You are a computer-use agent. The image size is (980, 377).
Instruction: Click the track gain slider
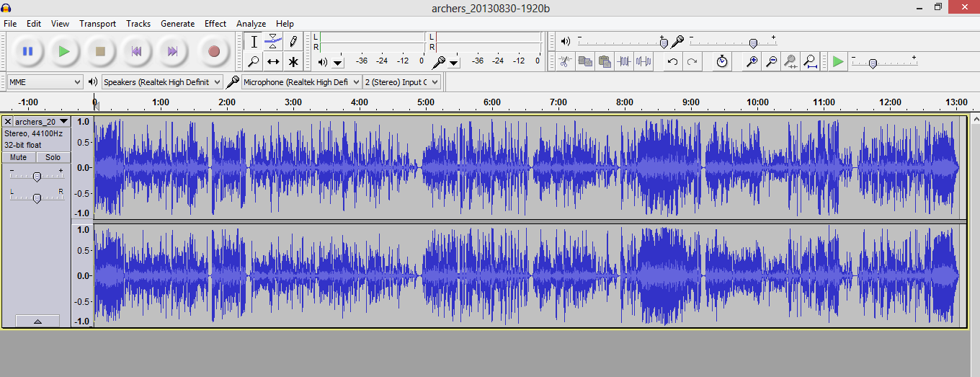(37, 176)
